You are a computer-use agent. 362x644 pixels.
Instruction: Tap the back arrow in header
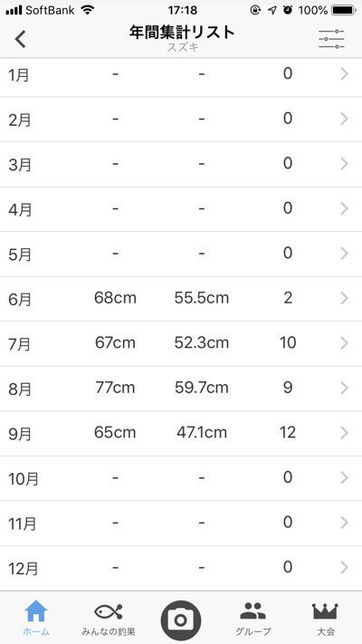pos(20,40)
